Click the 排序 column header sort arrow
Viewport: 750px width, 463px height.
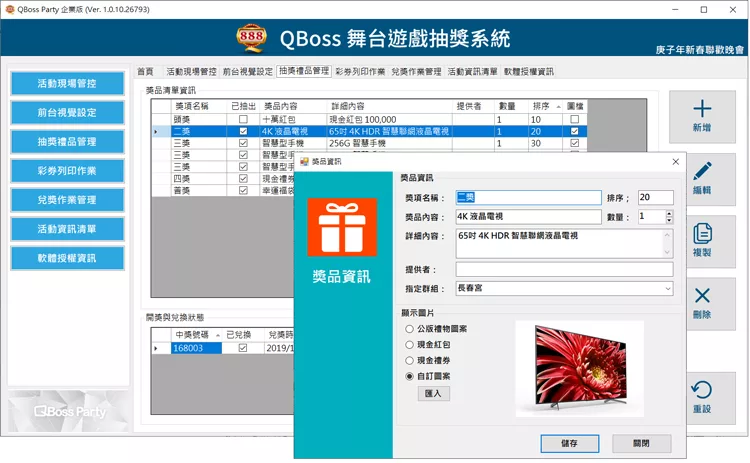pyautogui.click(x=559, y=105)
